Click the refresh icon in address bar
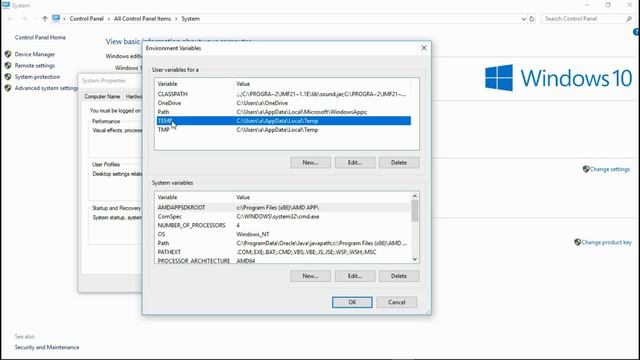640x360 pixels. coord(532,19)
